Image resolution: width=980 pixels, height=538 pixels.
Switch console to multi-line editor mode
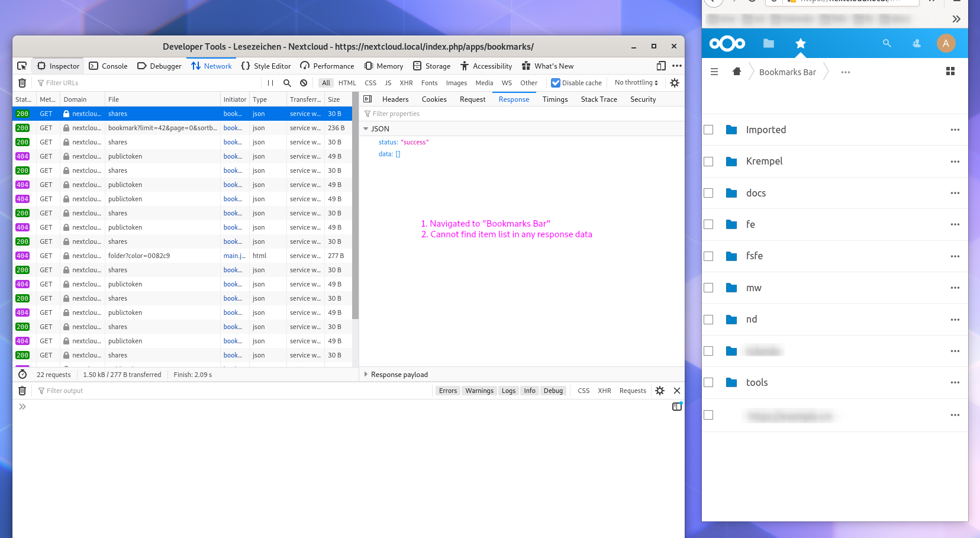click(x=677, y=407)
